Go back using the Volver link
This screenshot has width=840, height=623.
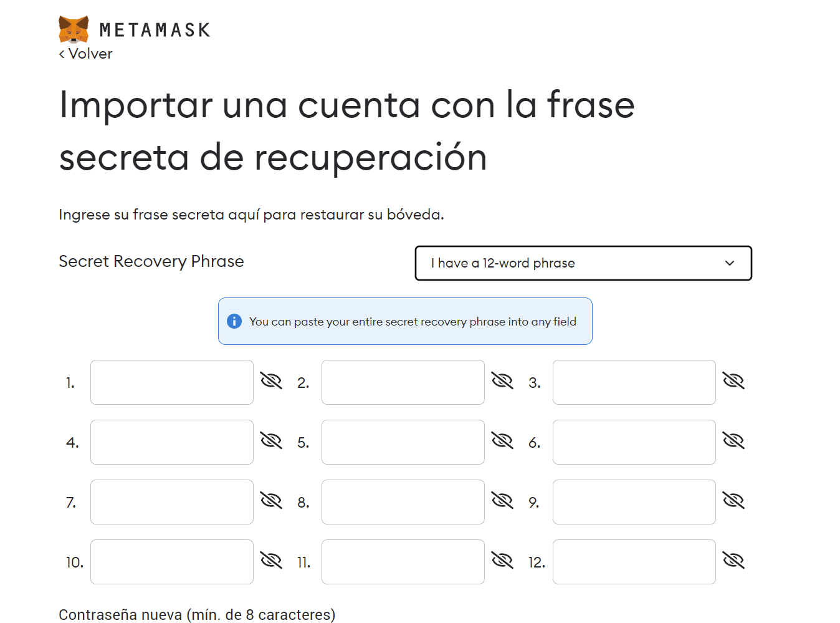(86, 54)
